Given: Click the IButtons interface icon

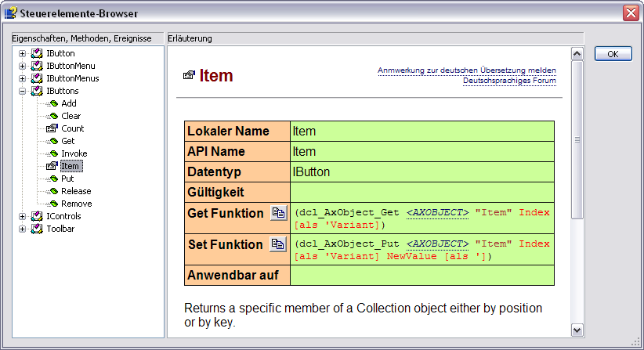Looking at the screenshot, I should 37,91.
